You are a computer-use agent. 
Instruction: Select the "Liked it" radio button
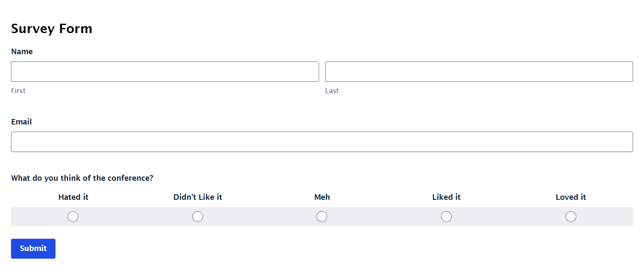point(447,217)
